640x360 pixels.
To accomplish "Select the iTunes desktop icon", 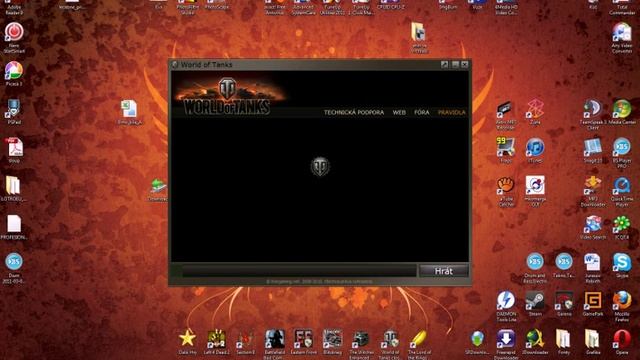I will pos(535,147).
